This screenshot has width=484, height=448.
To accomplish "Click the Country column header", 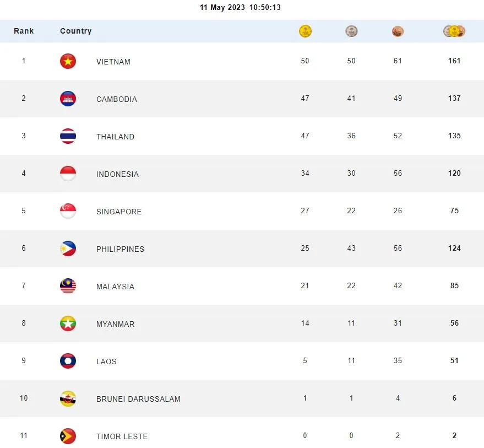I will coord(76,31).
